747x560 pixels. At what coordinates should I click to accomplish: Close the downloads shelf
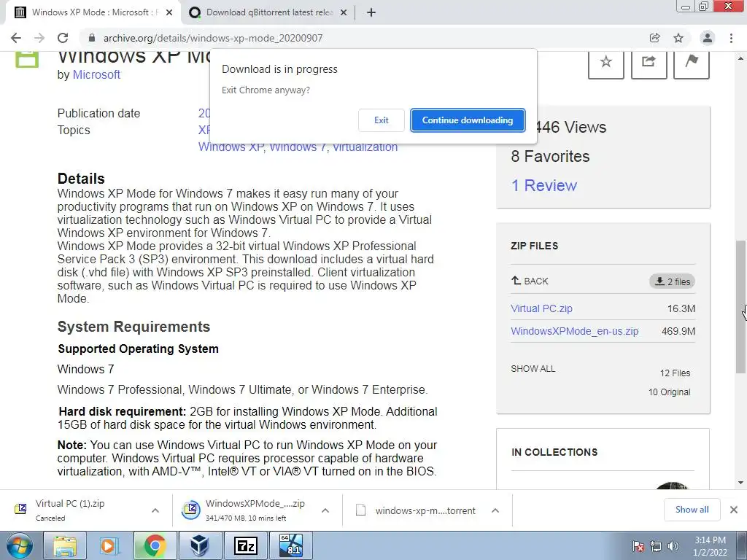click(734, 510)
